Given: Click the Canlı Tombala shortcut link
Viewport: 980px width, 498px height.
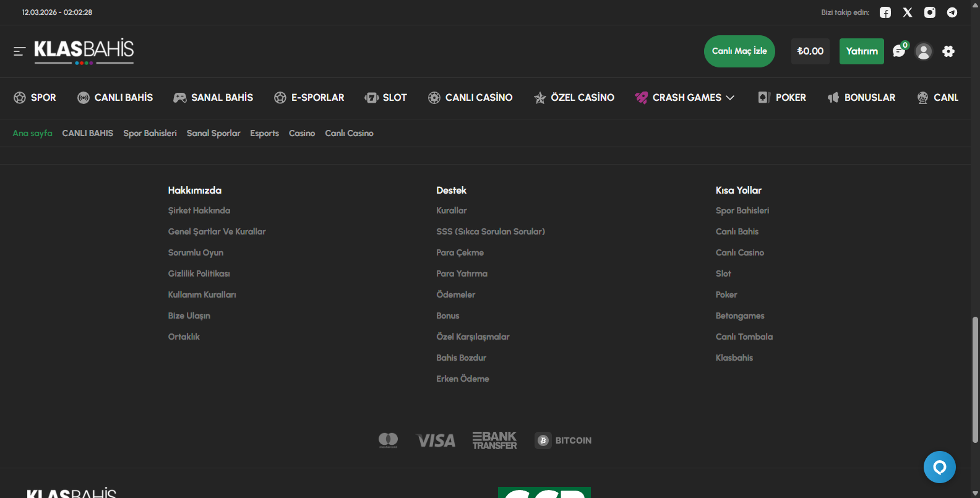Looking at the screenshot, I should click(x=744, y=337).
